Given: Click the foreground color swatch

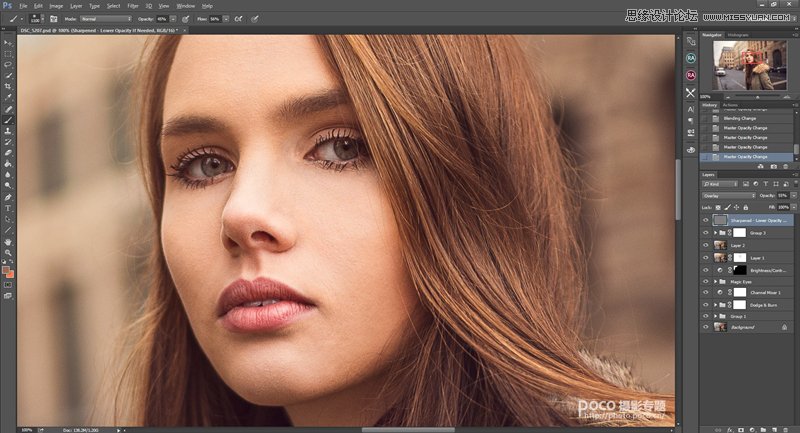Looking at the screenshot, I should [7, 268].
